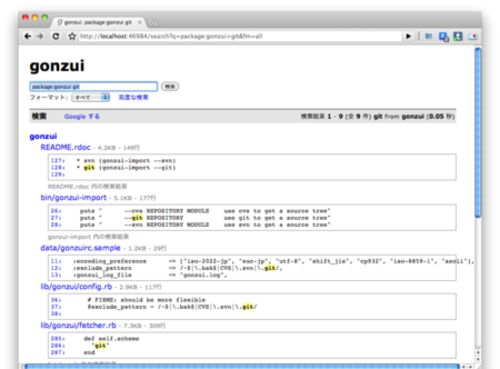Open the data/gonzuirc.sample file link
This screenshot has height=369, width=500.
(80, 248)
